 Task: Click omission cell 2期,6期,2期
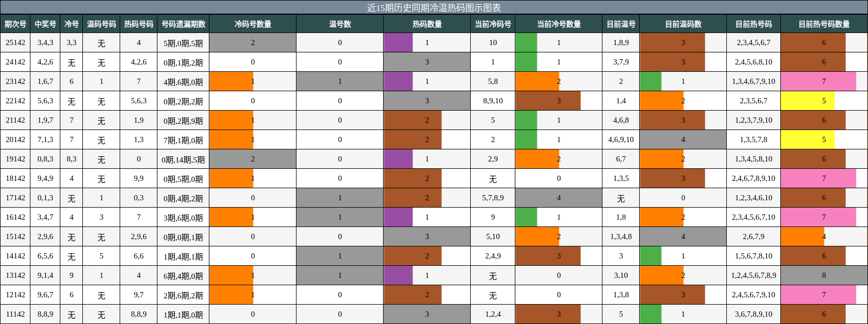click(x=183, y=295)
